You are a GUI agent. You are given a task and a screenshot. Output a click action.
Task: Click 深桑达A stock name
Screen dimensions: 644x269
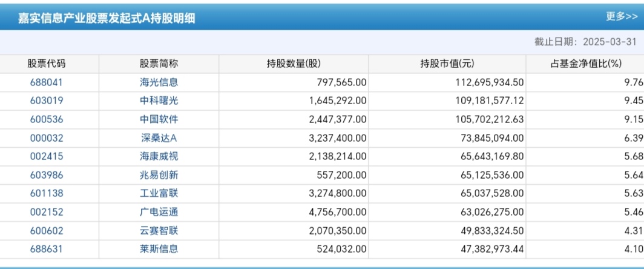tap(159, 138)
